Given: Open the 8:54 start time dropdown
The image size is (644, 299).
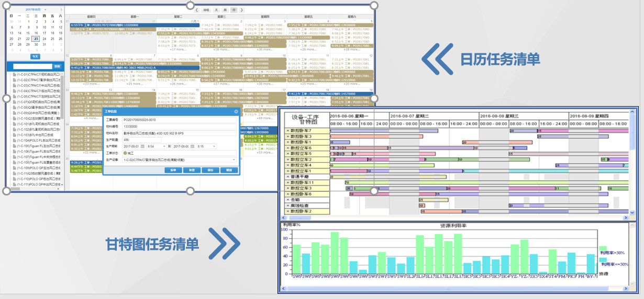Looking at the screenshot, I should point(164,146).
